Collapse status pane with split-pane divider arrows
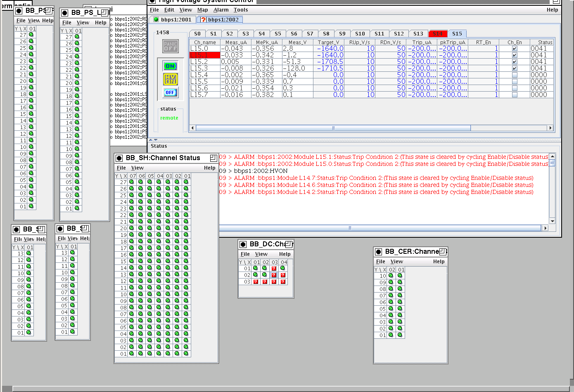This screenshot has height=392, width=574. 156,140
